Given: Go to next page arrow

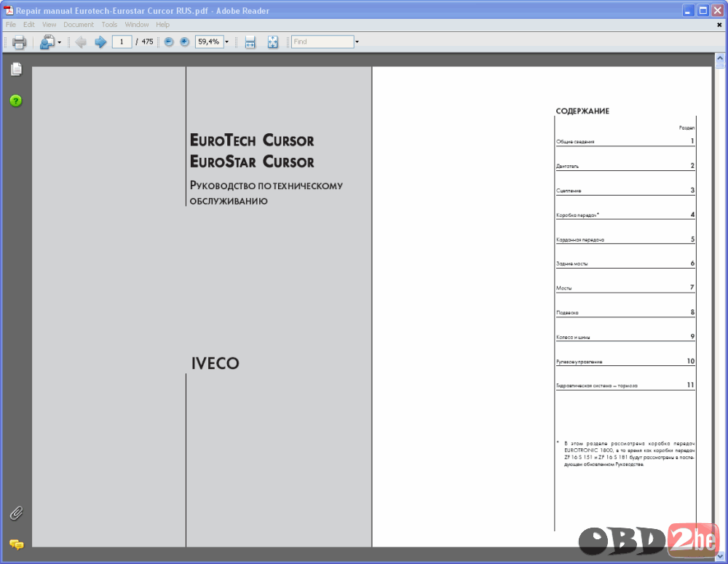Looking at the screenshot, I should [100, 42].
